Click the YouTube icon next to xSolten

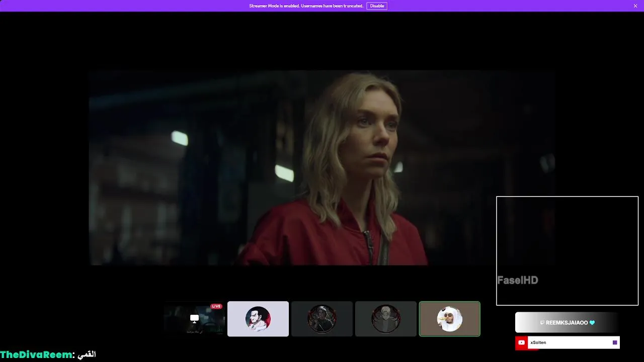(522, 342)
